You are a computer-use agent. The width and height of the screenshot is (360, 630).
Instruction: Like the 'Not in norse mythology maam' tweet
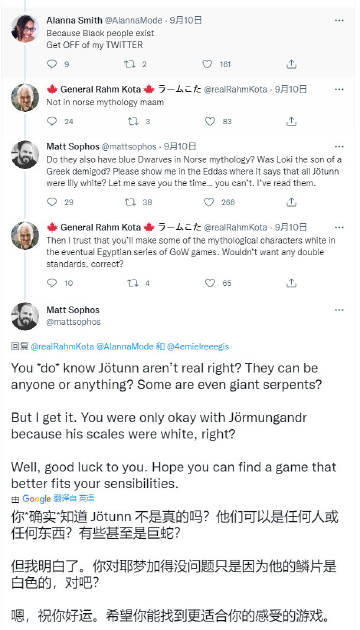[210, 121]
